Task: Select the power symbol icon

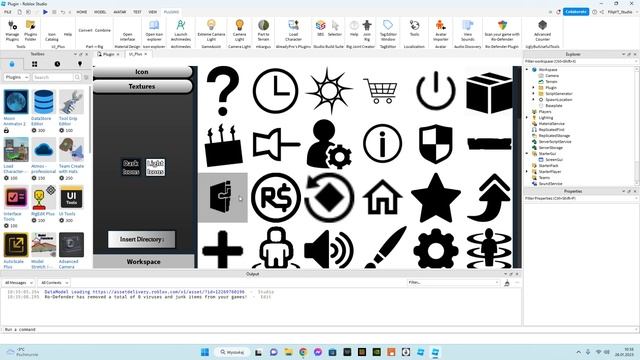Action: click(x=436, y=91)
